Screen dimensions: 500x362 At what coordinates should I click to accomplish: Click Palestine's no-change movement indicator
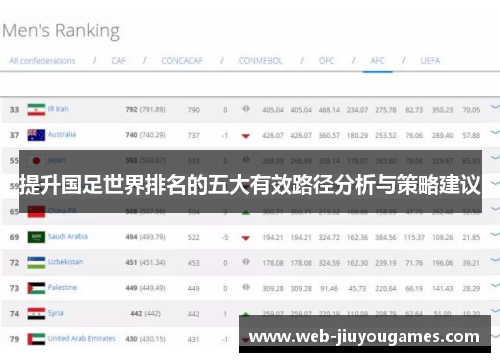[246, 287]
